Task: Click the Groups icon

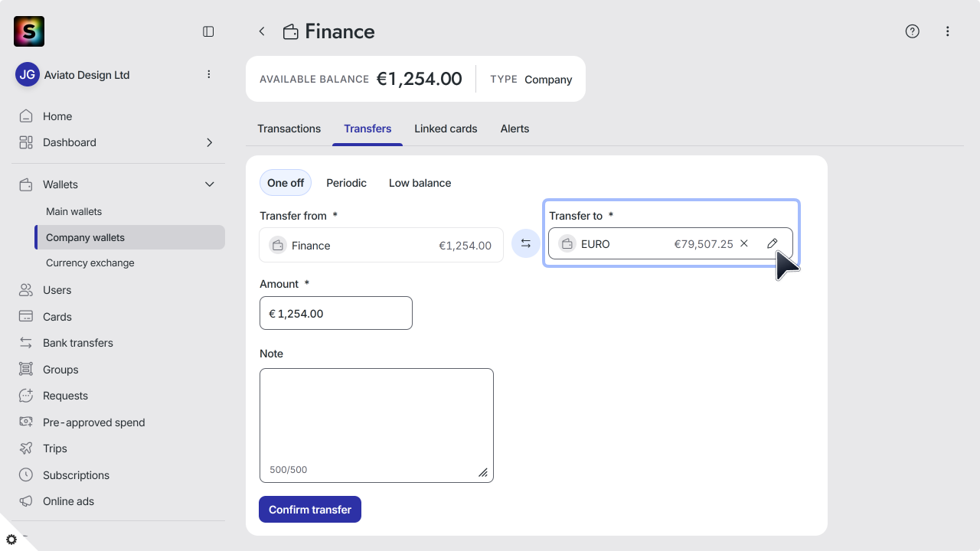Action: [x=26, y=370]
